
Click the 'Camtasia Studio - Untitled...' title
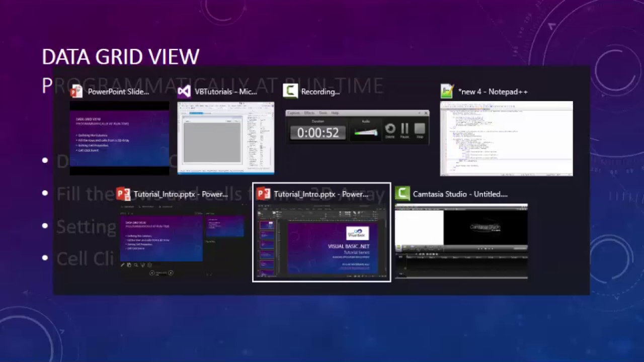click(x=460, y=194)
